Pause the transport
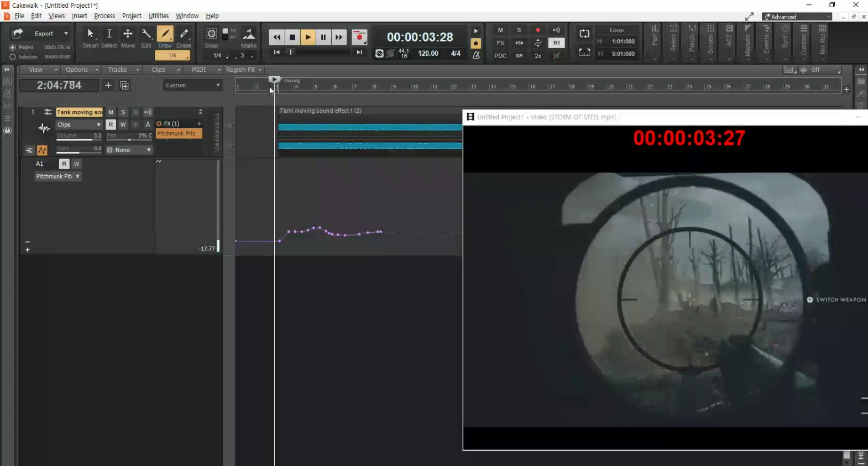Image resolution: width=868 pixels, height=466 pixels. click(323, 37)
